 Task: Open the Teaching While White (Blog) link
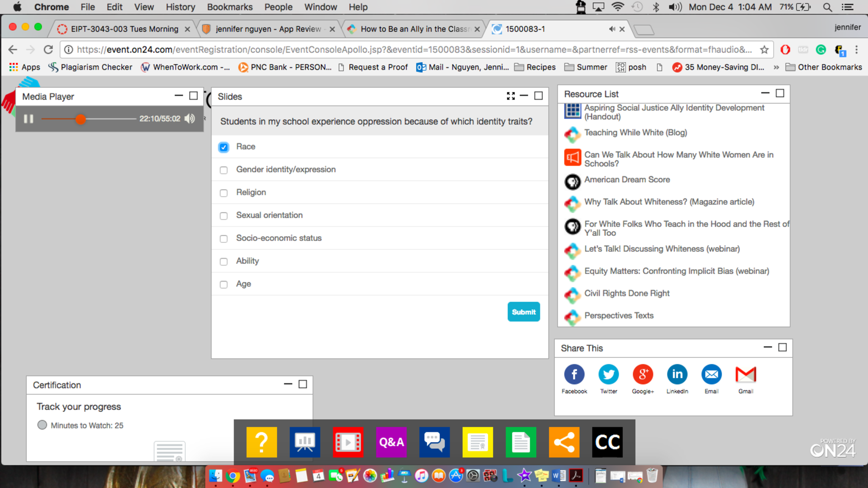[x=635, y=133]
